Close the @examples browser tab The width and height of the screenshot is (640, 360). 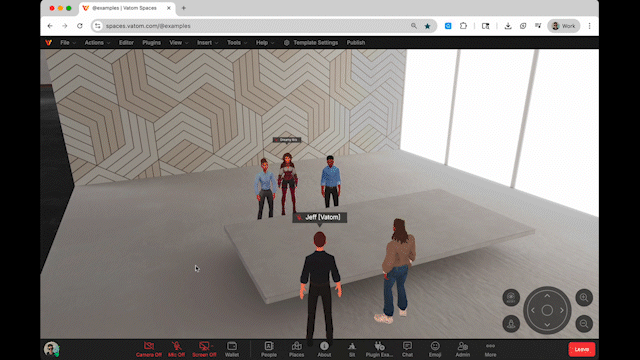pyautogui.click(x=169, y=8)
